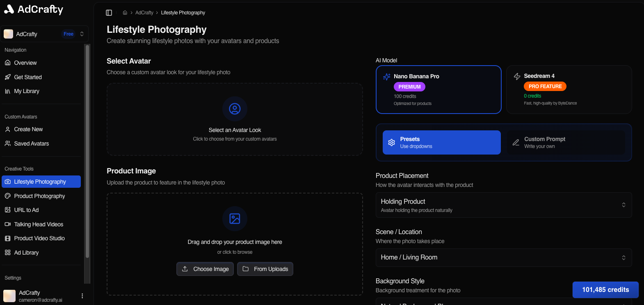The height and width of the screenshot is (305, 644).
Task: Click the Custom Prompt pen icon
Action: [x=516, y=143]
